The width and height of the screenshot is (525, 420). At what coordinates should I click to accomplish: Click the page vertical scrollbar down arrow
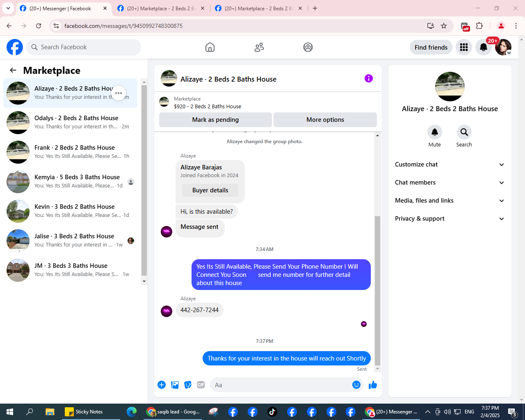[x=522, y=400]
